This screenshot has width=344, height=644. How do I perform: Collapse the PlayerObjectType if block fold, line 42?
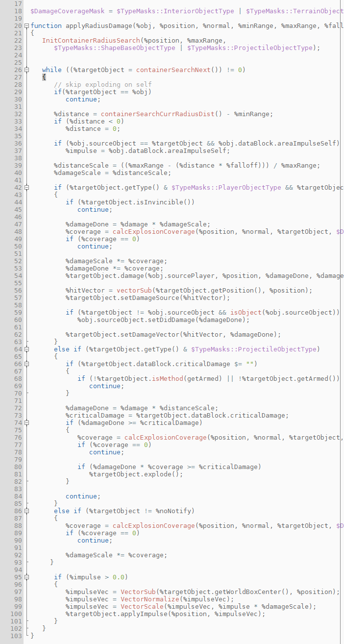coord(26,187)
